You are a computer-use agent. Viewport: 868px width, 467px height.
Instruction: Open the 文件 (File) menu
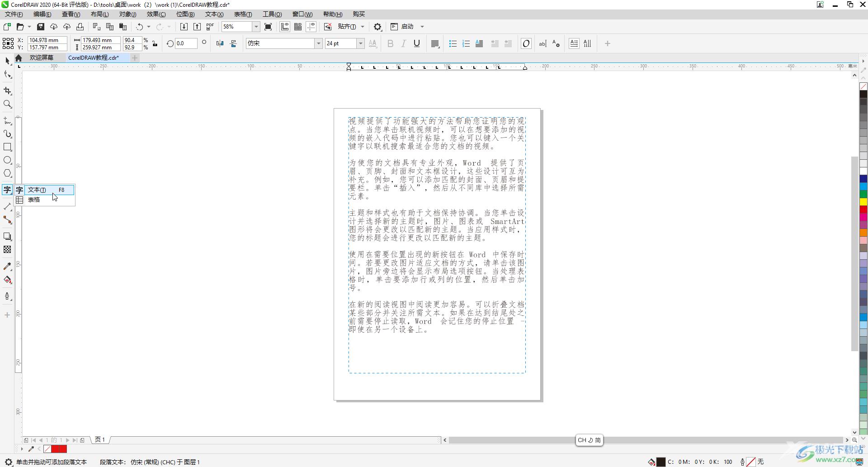pyautogui.click(x=14, y=14)
